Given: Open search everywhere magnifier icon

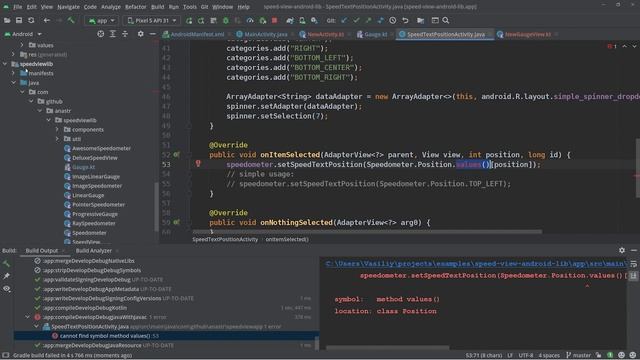Looking at the screenshot, I should 446,20.
